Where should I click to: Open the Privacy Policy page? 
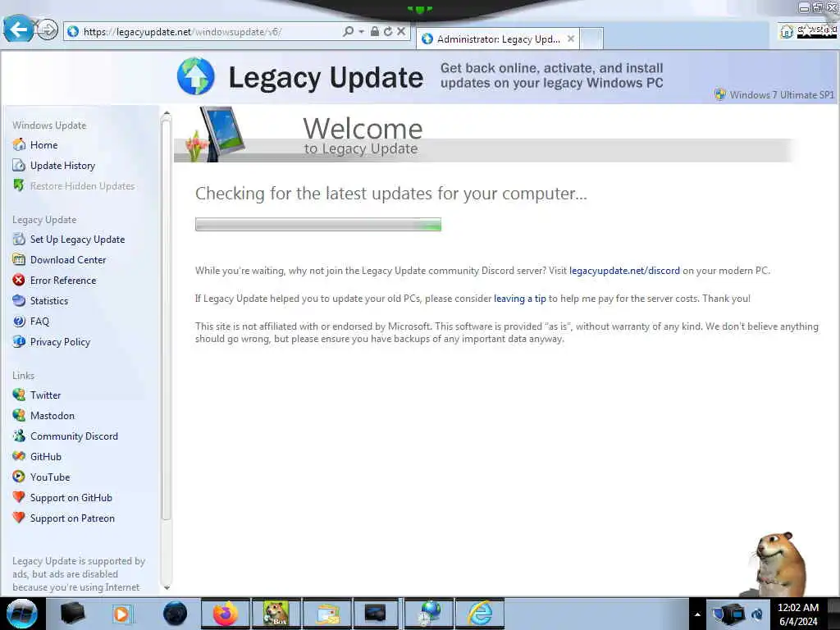coord(60,342)
